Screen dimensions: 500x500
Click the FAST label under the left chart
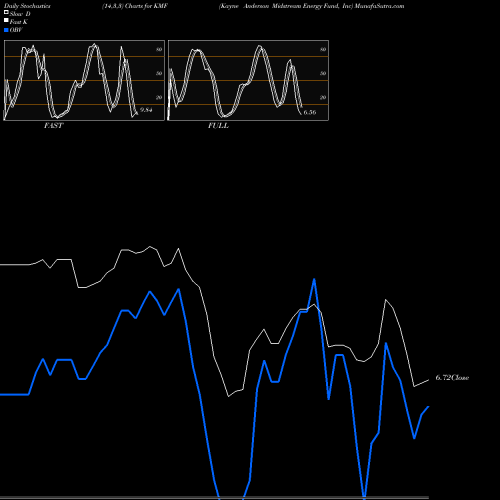54,126
